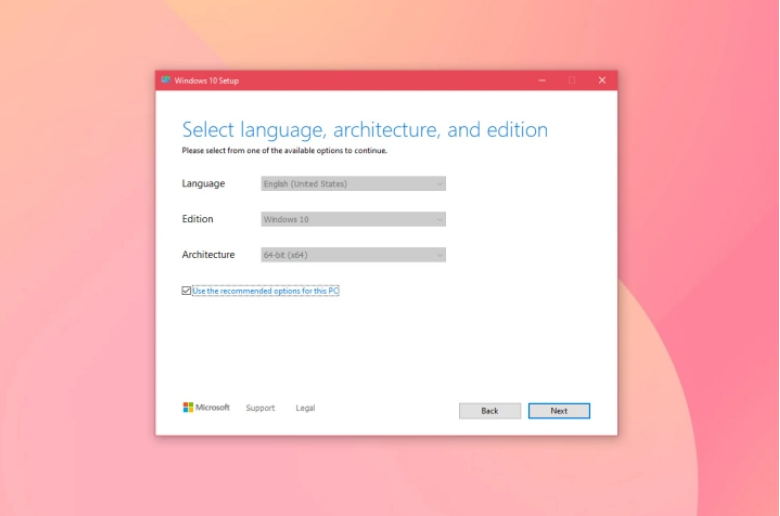Click the Language label
Viewport: 780px width, 516px height.
coord(203,184)
